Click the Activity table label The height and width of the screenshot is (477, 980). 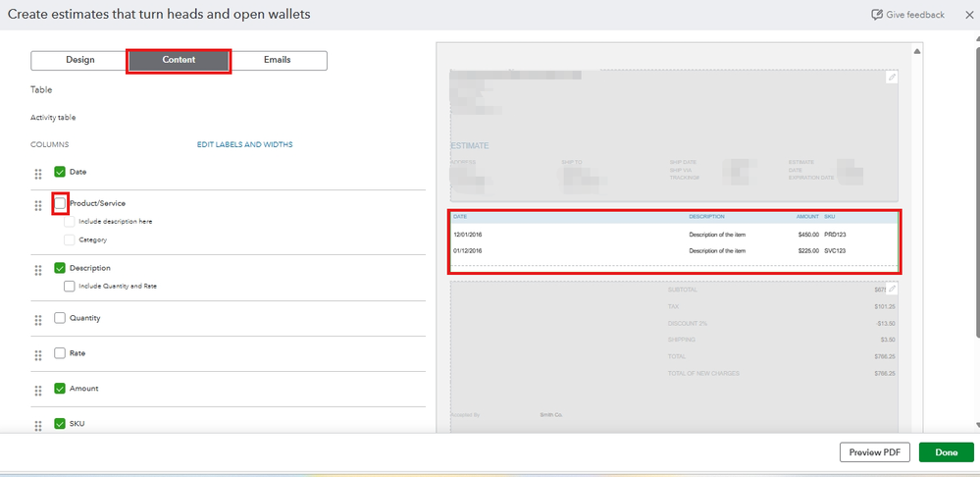pyautogui.click(x=53, y=117)
